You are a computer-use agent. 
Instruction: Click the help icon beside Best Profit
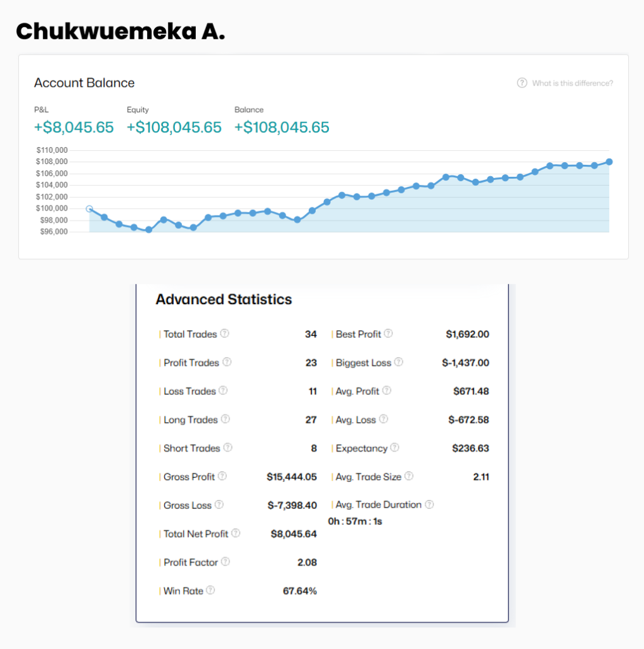(389, 334)
